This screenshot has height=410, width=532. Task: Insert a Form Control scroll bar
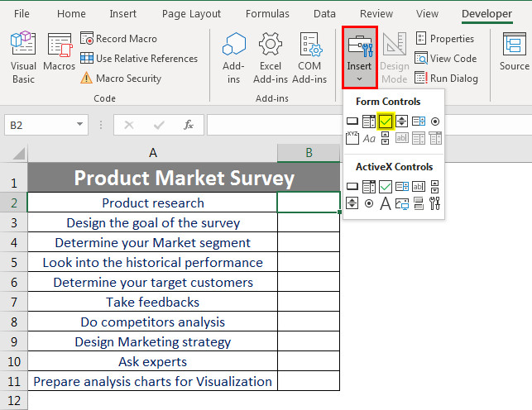coord(385,138)
